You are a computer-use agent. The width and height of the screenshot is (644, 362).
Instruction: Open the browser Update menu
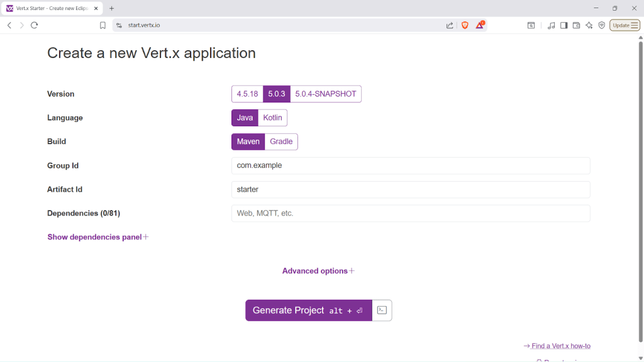625,25
